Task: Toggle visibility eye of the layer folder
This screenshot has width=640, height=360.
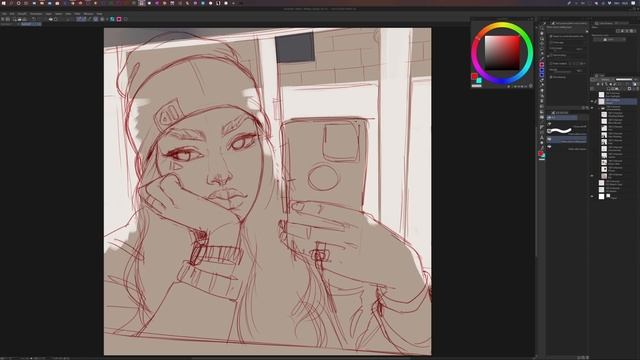Action: pyautogui.click(x=592, y=108)
